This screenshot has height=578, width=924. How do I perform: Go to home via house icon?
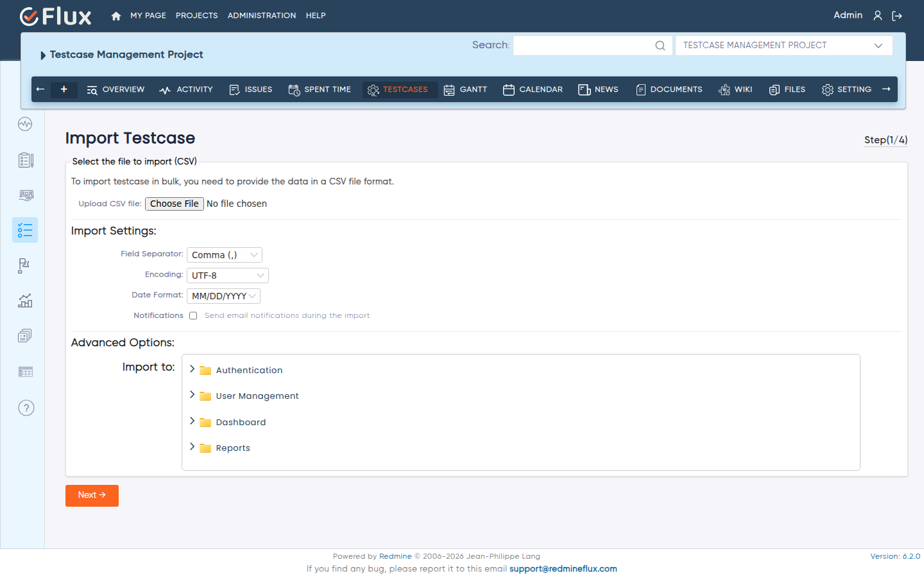point(116,16)
